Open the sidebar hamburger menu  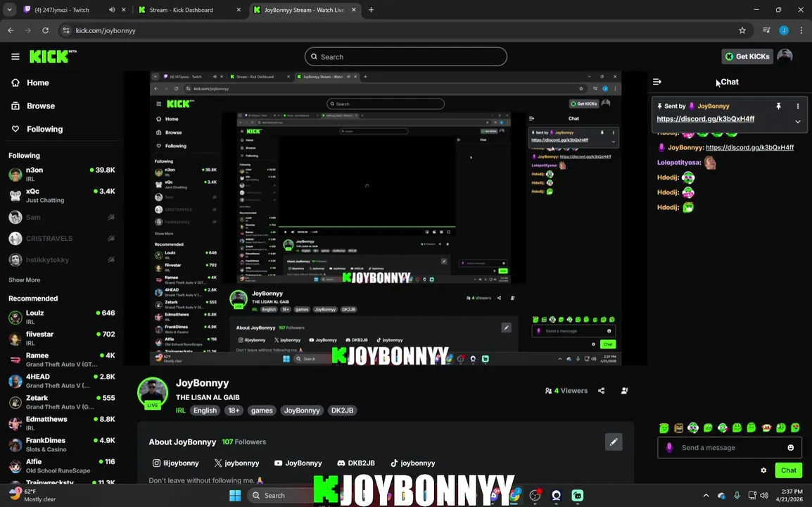point(15,56)
